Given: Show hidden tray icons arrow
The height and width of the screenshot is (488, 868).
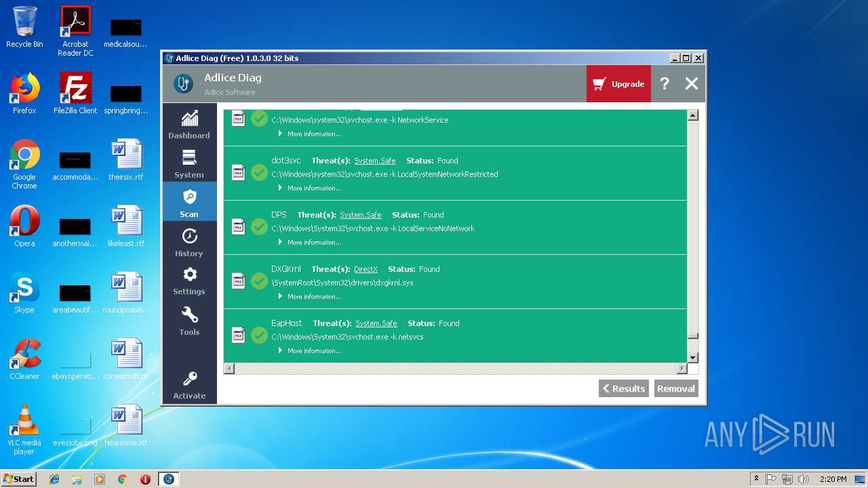Looking at the screenshot, I should [x=756, y=479].
